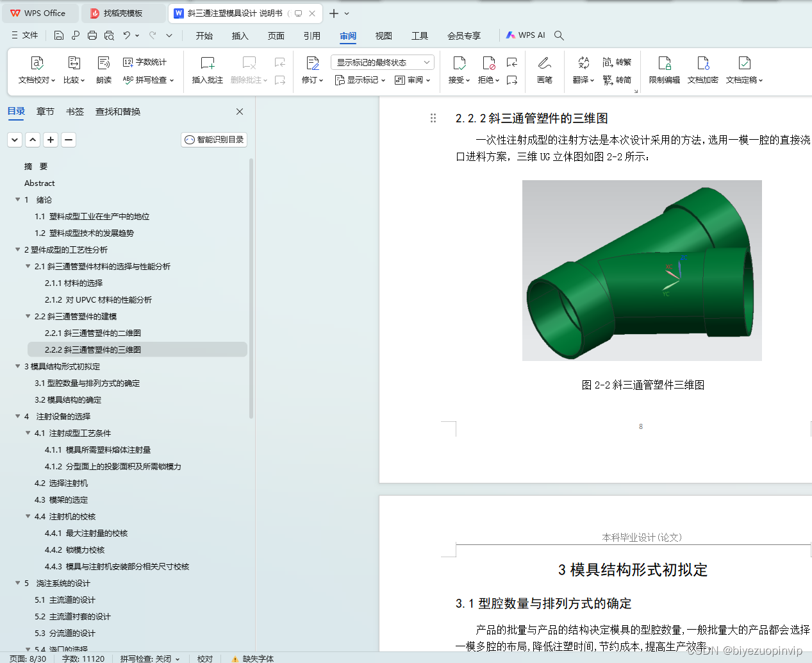This screenshot has width=812, height=663.
Task: Close the navigation pane
Action: click(x=240, y=112)
